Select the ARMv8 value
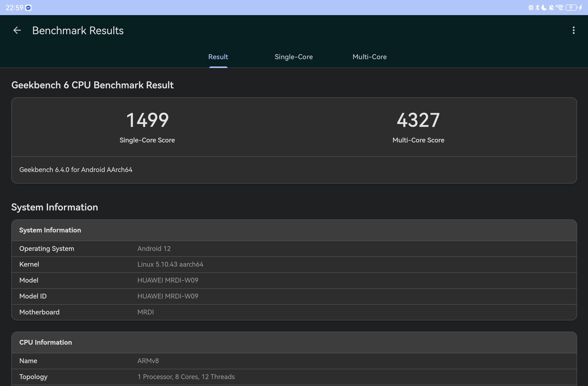The image size is (588, 386). [148, 361]
